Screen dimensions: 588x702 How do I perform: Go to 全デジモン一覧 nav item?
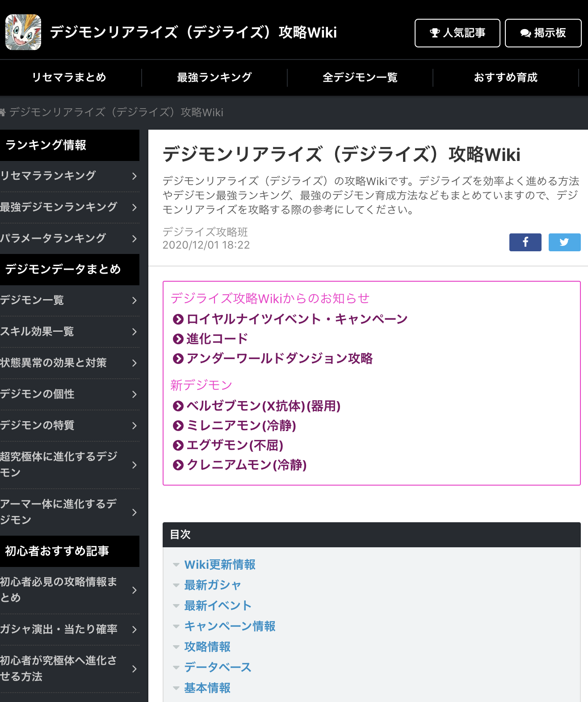click(360, 77)
